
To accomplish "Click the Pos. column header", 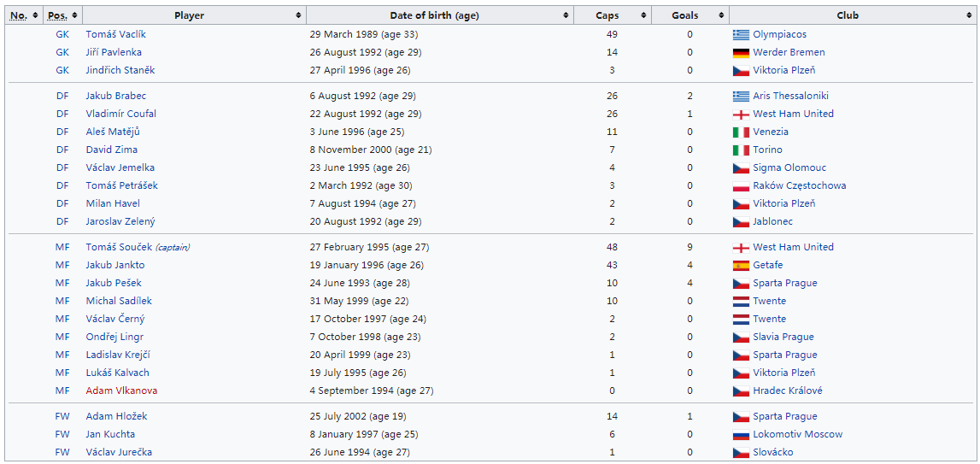I will pyautogui.click(x=57, y=15).
